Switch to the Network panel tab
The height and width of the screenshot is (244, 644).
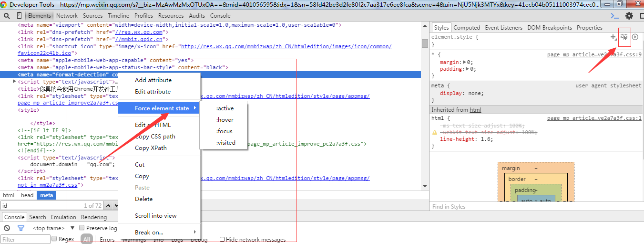pyautogui.click(x=67, y=16)
